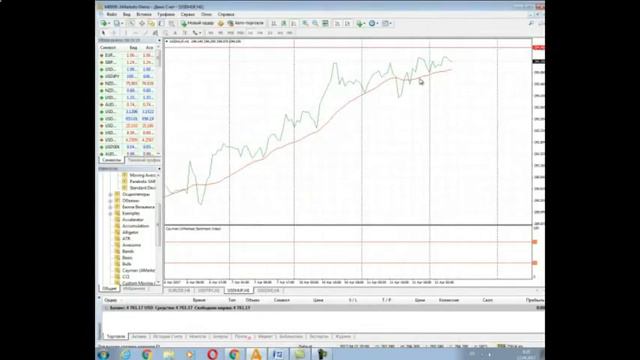Open the Вид menu
This screenshot has height=360, width=640.
[x=127, y=14]
